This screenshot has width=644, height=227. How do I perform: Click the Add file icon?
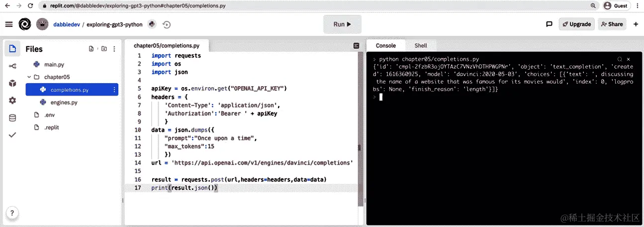91,49
